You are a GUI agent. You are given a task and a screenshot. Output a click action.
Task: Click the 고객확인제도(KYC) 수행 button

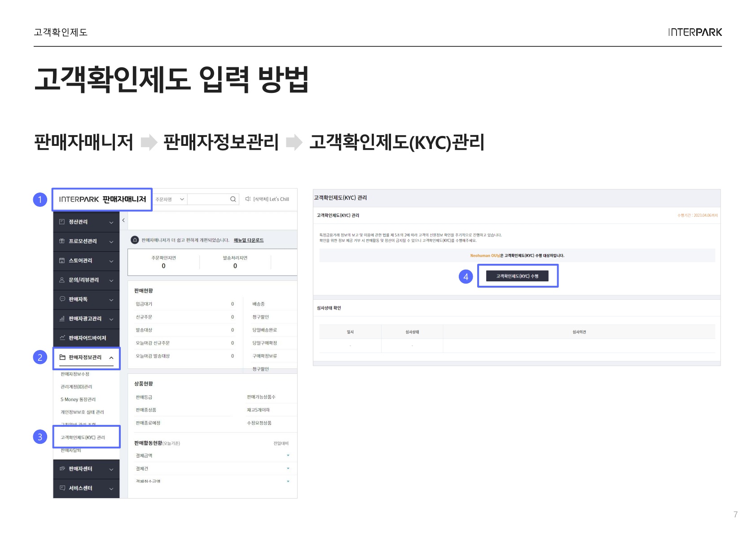[x=517, y=276]
